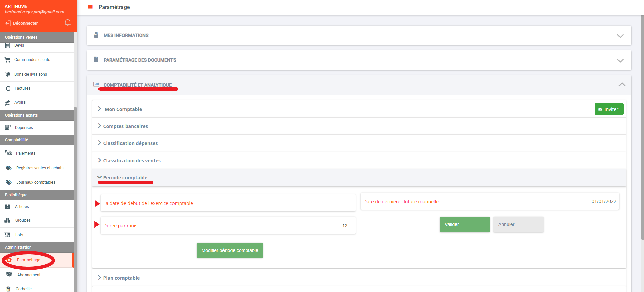Expand the Mes Informations section
The image size is (644, 292).
pos(620,36)
